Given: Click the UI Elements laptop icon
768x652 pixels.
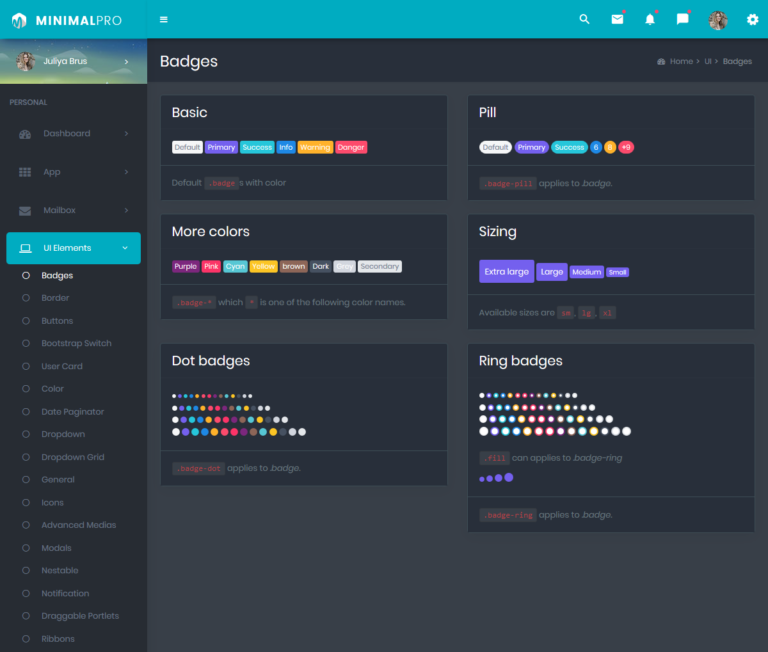Looking at the screenshot, I should click(x=25, y=249).
